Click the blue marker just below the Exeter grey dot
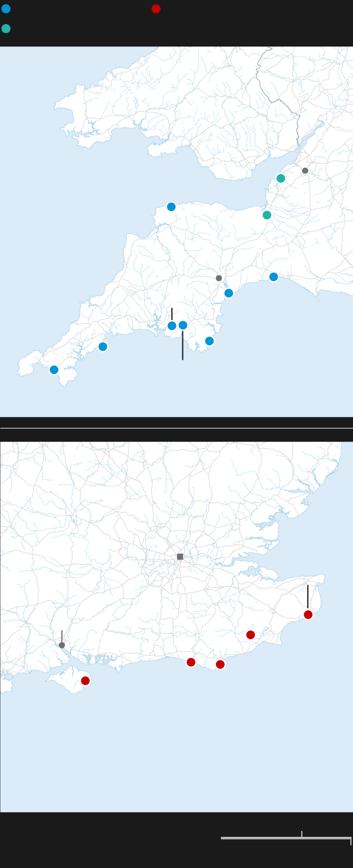Screen dimensions: 353x868 coord(229,293)
